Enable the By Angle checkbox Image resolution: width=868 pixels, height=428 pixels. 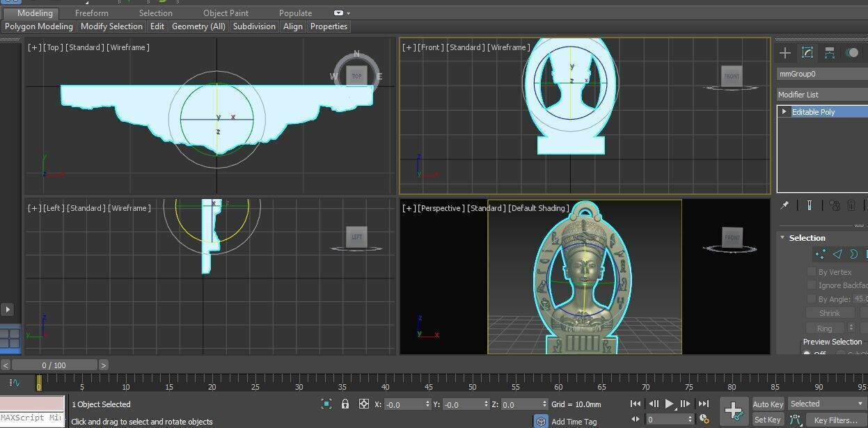point(812,299)
